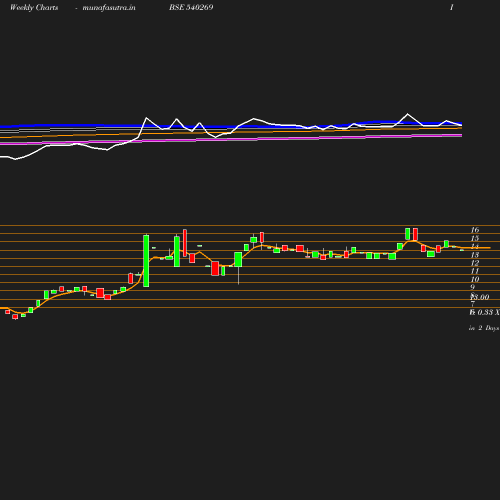Click the tallest green candlestick in the chart
This screenshot has height=500, width=500.
(146, 261)
